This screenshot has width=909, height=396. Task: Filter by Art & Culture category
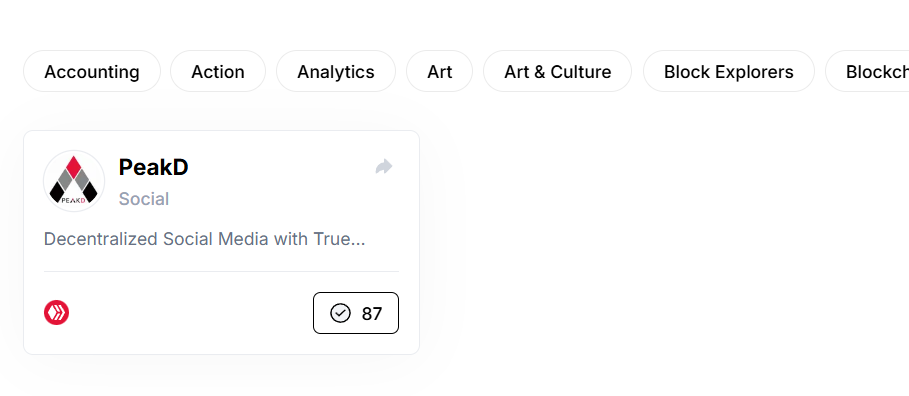pos(557,71)
